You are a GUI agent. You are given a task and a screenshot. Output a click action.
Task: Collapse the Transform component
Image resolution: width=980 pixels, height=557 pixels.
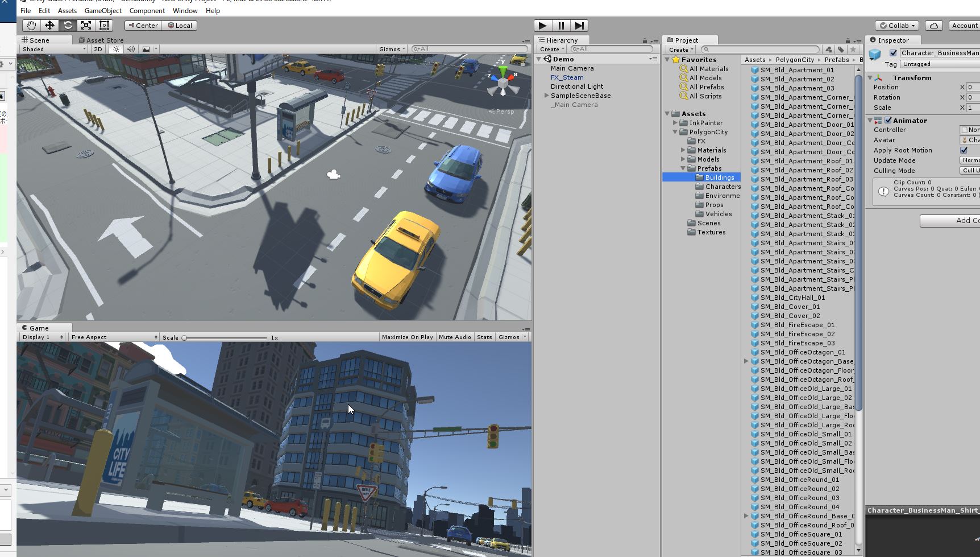[x=870, y=78]
